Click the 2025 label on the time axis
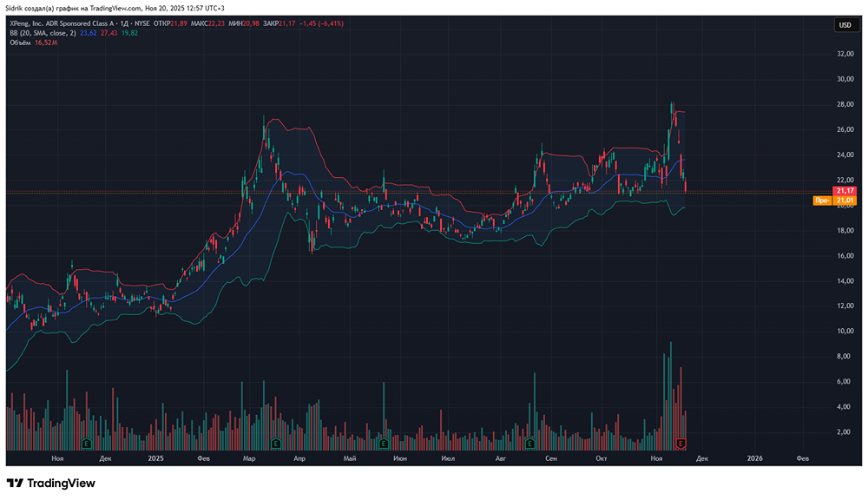868x500 pixels. (x=155, y=457)
